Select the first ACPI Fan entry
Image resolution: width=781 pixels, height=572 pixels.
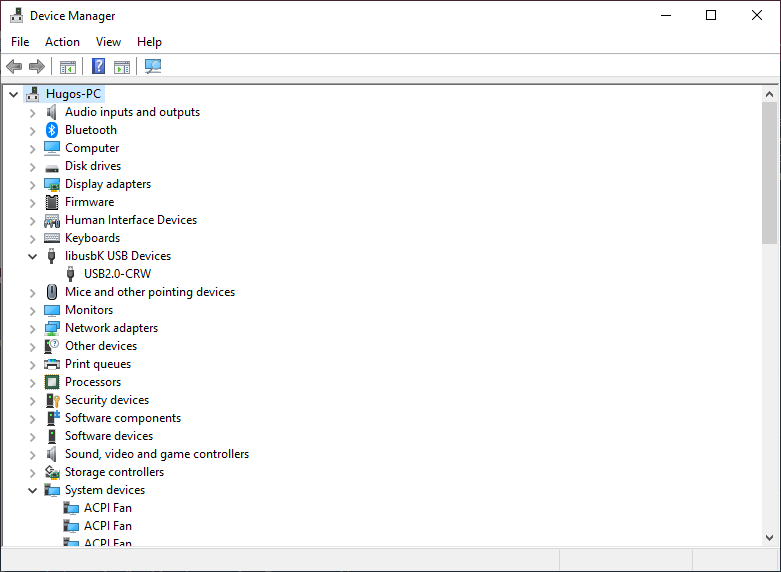pyautogui.click(x=108, y=508)
